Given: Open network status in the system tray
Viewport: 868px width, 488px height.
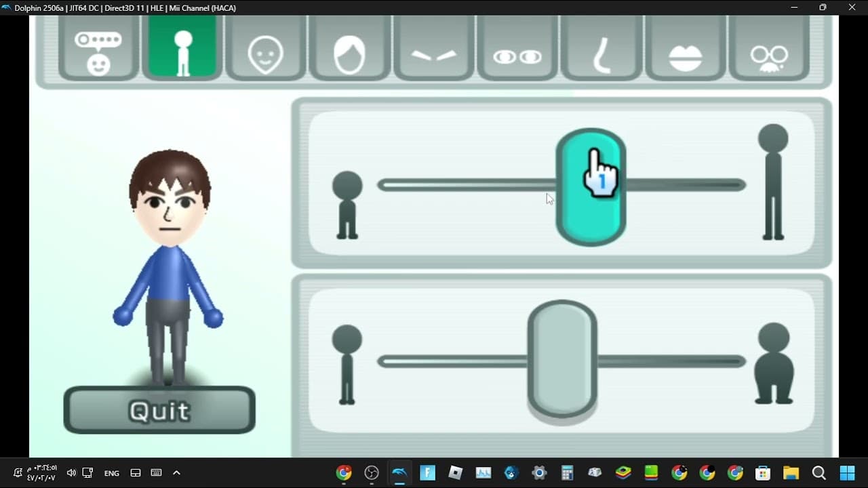Looking at the screenshot, I should (x=87, y=473).
